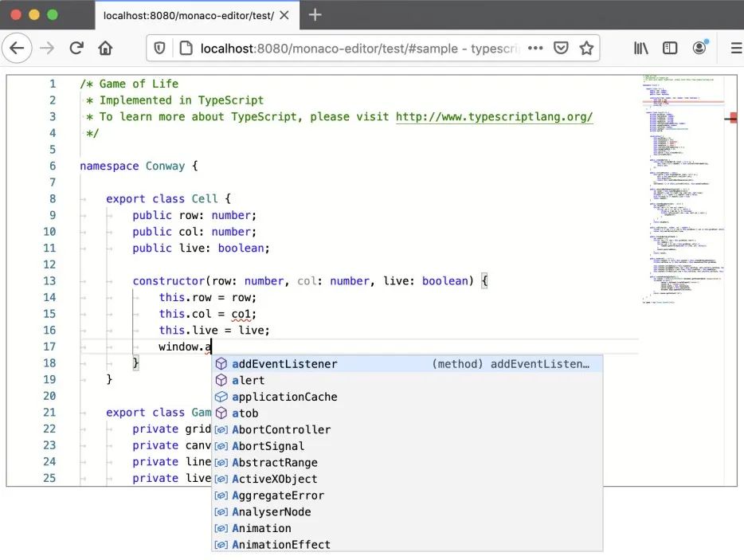Click line number 13 in gutter
The image size is (744, 560).
click(49, 281)
